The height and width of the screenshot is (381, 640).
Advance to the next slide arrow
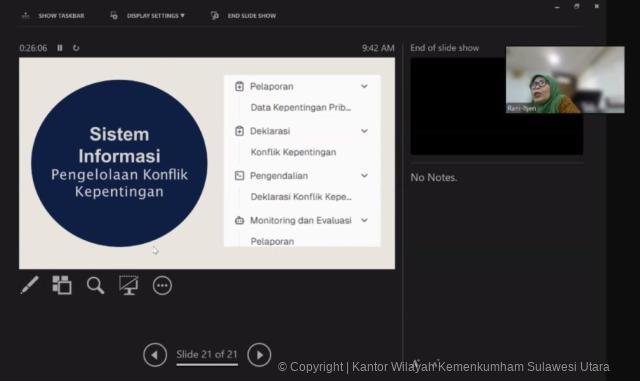(x=259, y=355)
